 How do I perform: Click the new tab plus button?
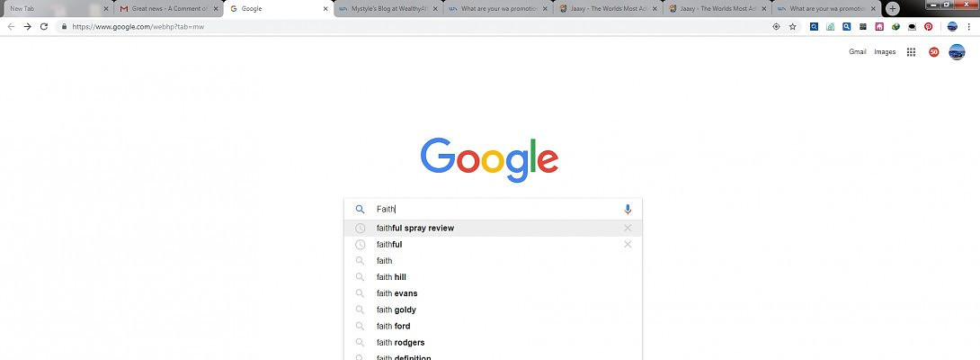892,8
